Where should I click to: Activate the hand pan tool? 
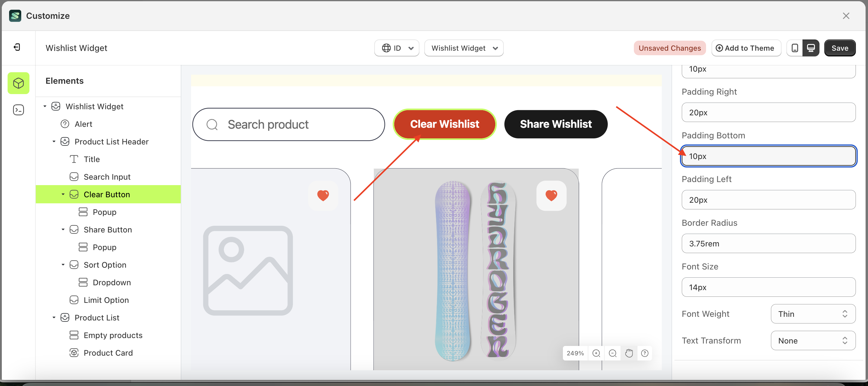pos(629,353)
